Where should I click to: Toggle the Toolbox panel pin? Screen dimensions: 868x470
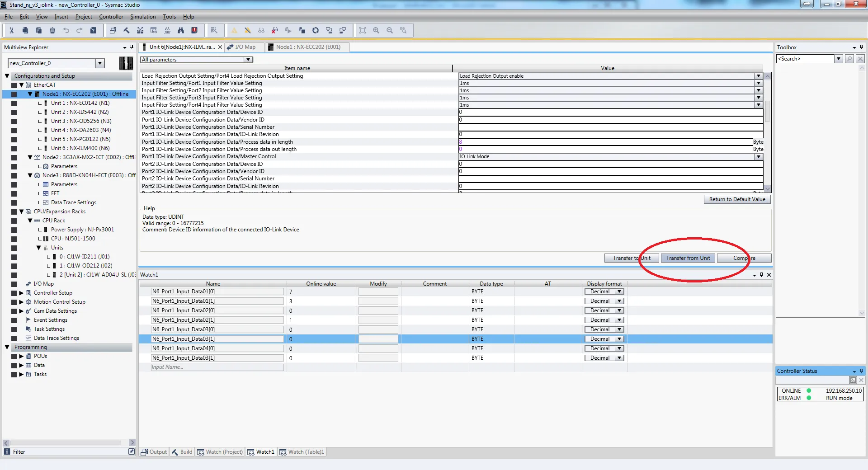(861, 47)
